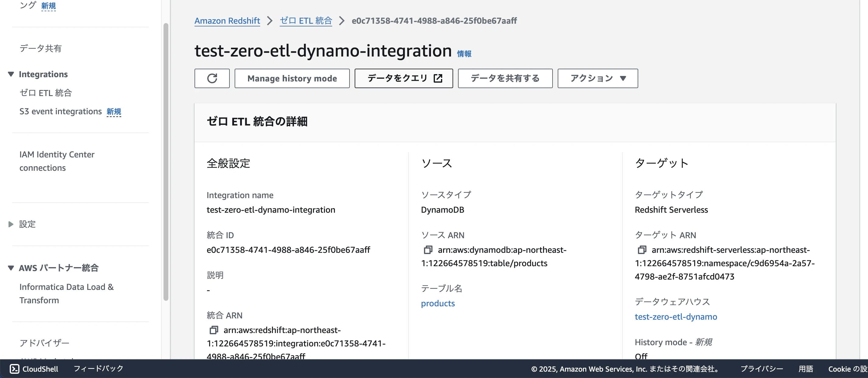Select ゼロ ETL 統合 in the sidebar
Screen dimensions: 868x378
pos(46,93)
